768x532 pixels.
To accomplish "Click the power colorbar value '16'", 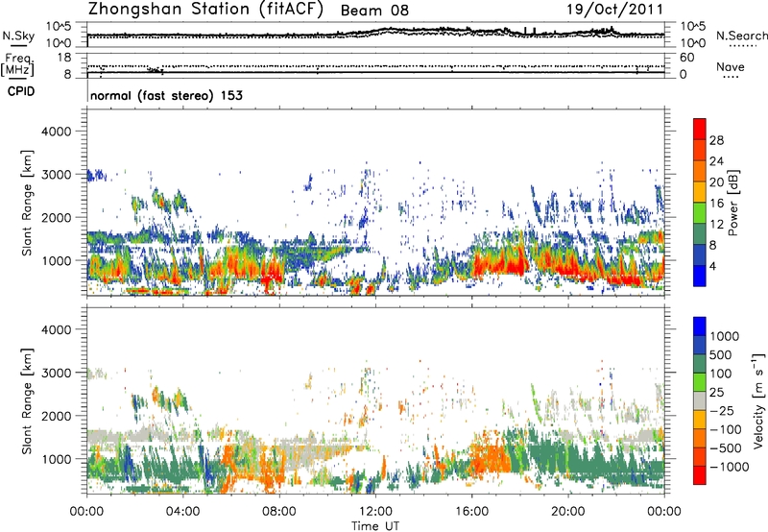I will pyautogui.click(x=716, y=204).
